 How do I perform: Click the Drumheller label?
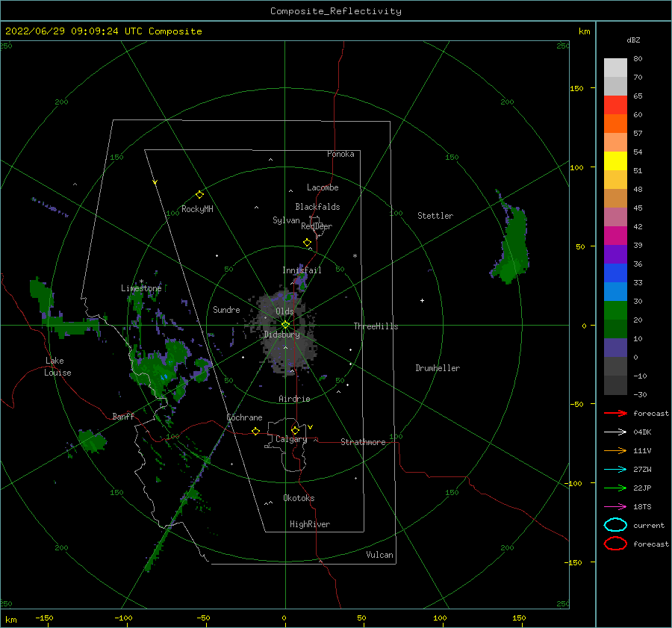pyautogui.click(x=438, y=368)
